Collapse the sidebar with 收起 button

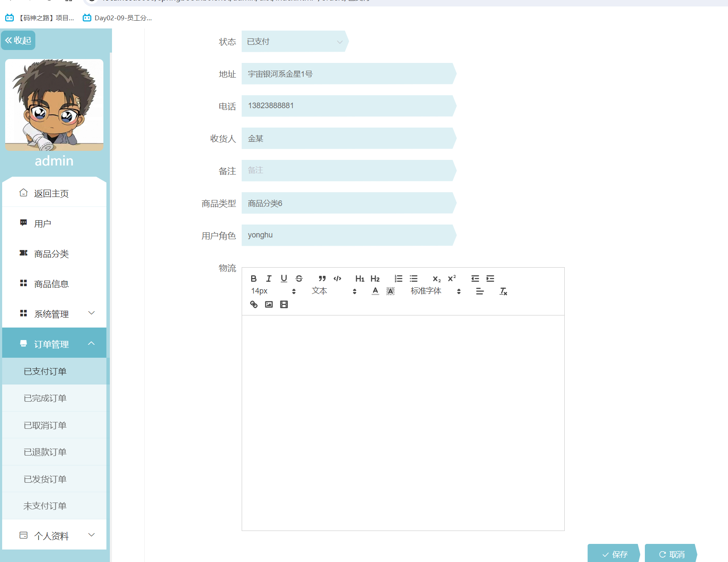[18, 41]
